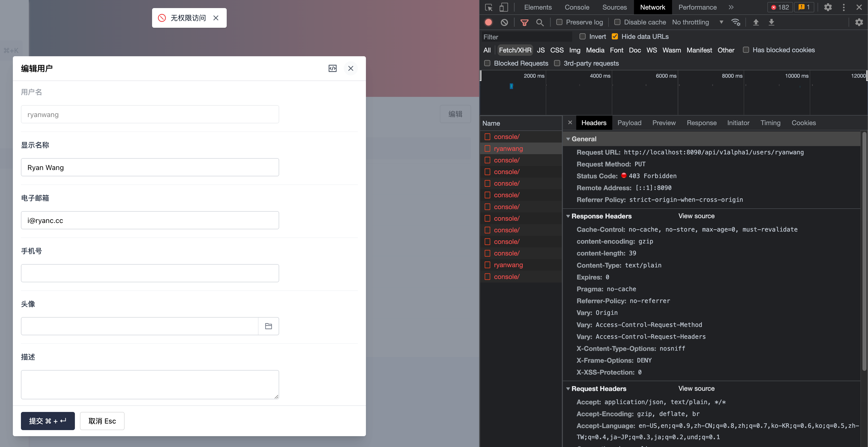Open DevTools kebab menu

(x=844, y=7)
